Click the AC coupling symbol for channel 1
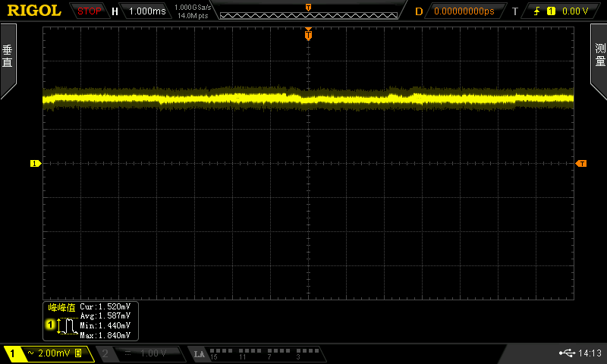Viewport: 607px width, 364px height. coord(31,353)
